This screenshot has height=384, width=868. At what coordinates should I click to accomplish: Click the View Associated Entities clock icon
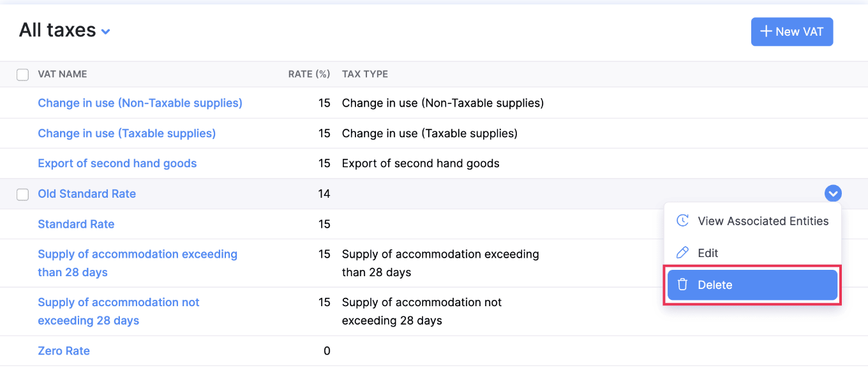click(682, 221)
